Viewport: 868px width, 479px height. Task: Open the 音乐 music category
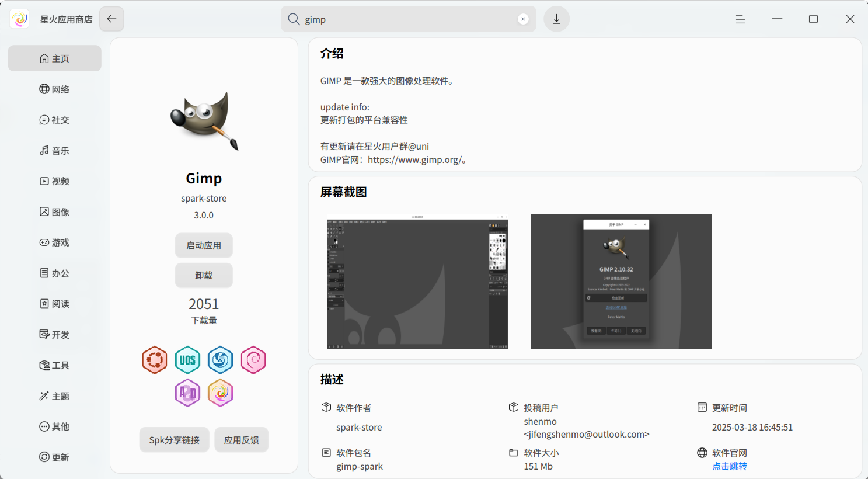pyautogui.click(x=54, y=151)
